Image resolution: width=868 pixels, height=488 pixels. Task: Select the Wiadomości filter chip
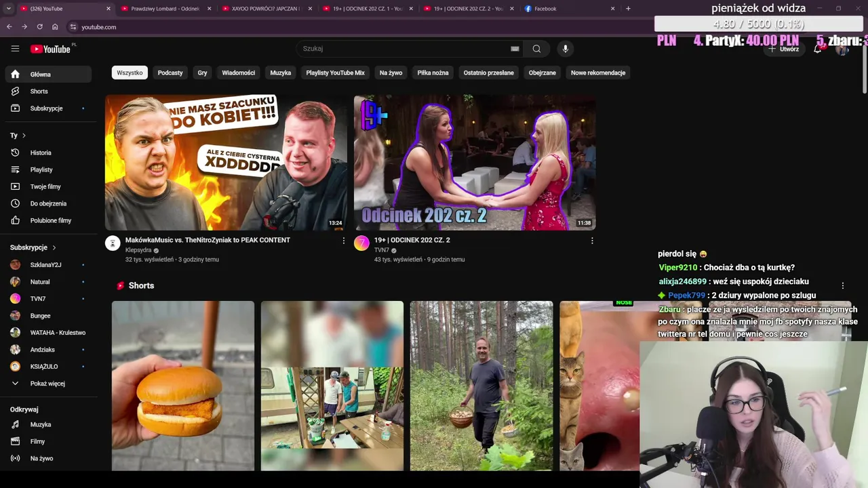[x=239, y=73]
